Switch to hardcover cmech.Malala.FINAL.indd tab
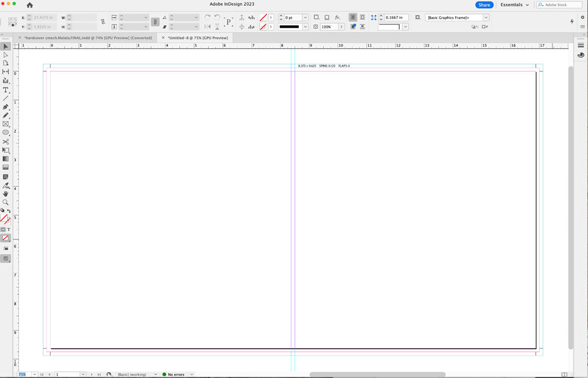This screenshot has height=378, width=588. tap(88, 38)
